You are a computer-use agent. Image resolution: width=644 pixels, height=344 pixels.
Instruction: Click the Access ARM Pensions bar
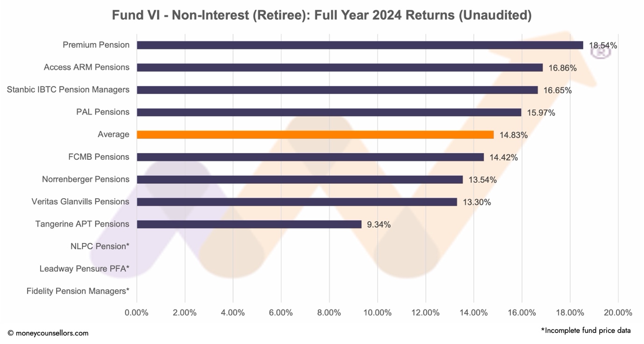(340, 68)
